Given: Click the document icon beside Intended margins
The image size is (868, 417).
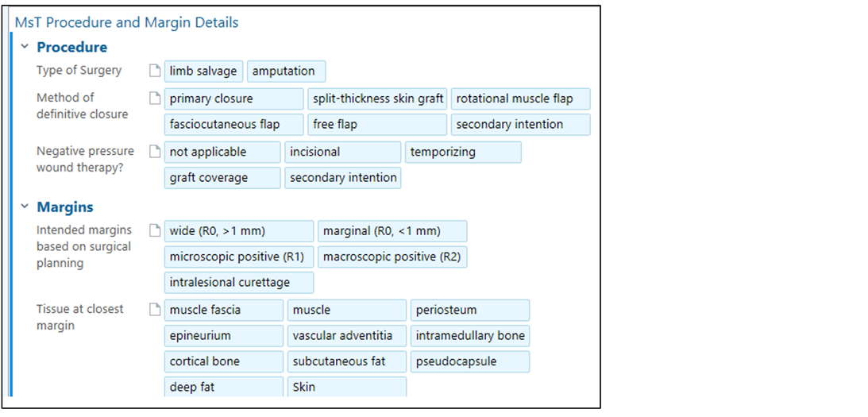Looking at the screenshot, I should point(156,231).
